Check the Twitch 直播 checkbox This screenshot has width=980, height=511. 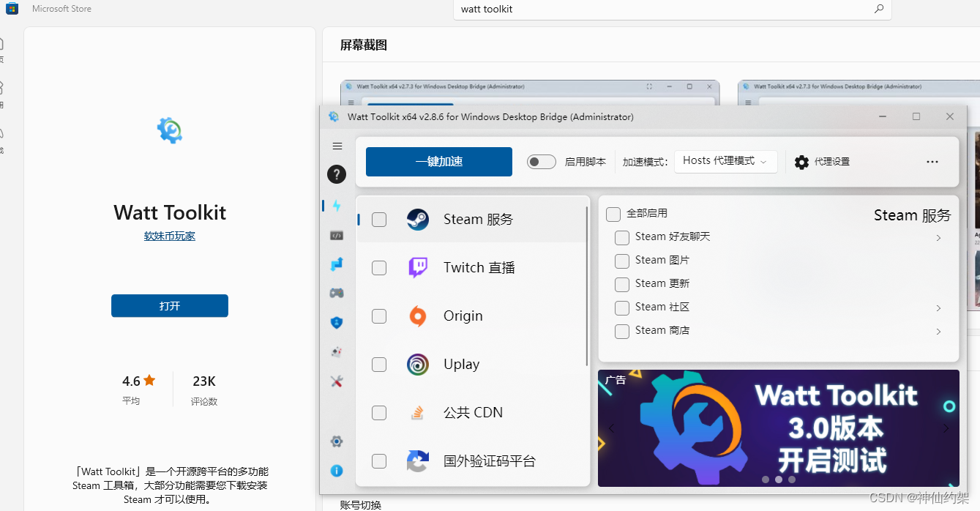tap(379, 268)
